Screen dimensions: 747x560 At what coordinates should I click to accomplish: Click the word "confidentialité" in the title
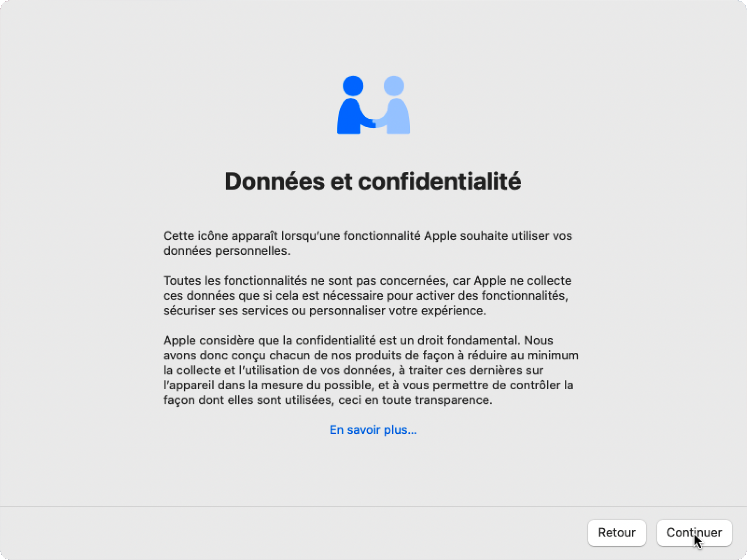click(439, 181)
